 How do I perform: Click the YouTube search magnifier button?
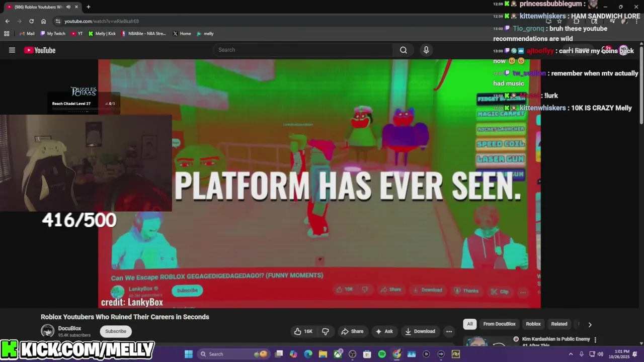tap(404, 50)
